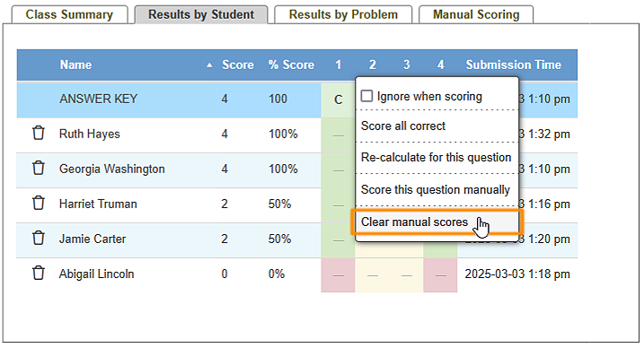
Task: Click trash icon next to Jamie Carter
Action: coord(39,239)
